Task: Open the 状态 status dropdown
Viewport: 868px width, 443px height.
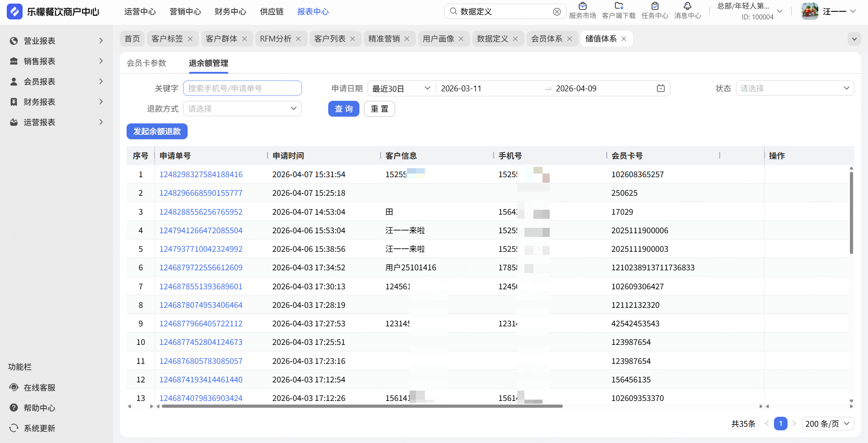Action: 795,89
